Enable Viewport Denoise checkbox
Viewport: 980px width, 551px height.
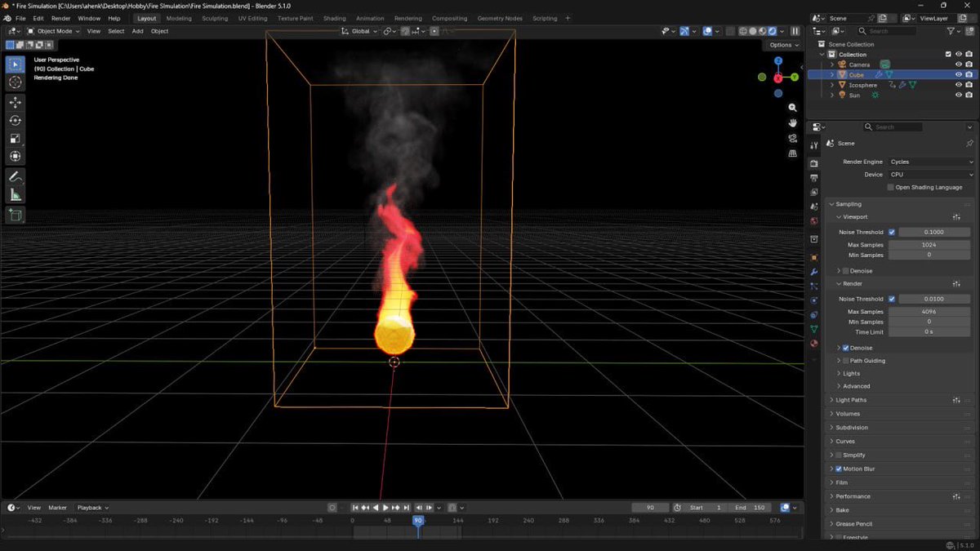click(x=845, y=270)
